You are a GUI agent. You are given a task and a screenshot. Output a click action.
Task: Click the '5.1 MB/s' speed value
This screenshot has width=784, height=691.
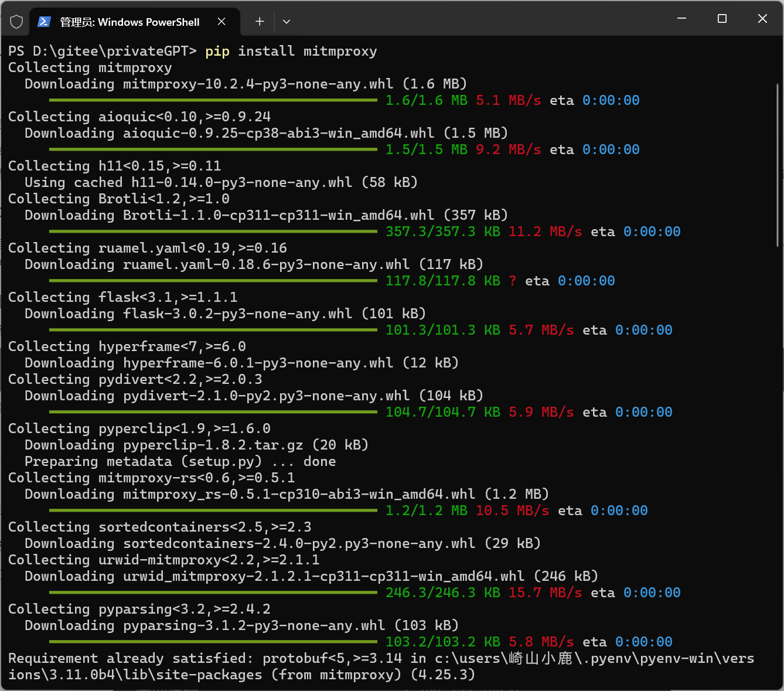click(x=509, y=101)
